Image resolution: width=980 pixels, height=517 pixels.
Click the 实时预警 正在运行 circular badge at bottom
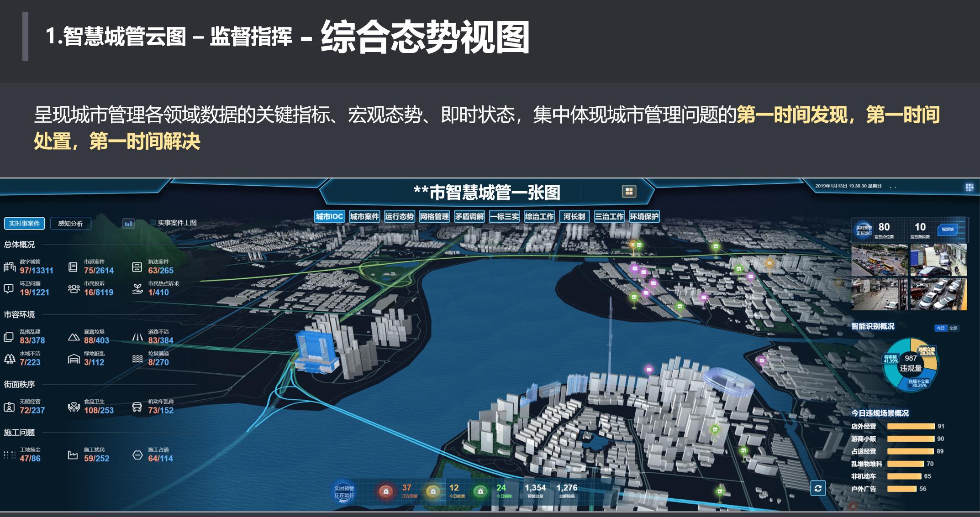tap(344, 492)
